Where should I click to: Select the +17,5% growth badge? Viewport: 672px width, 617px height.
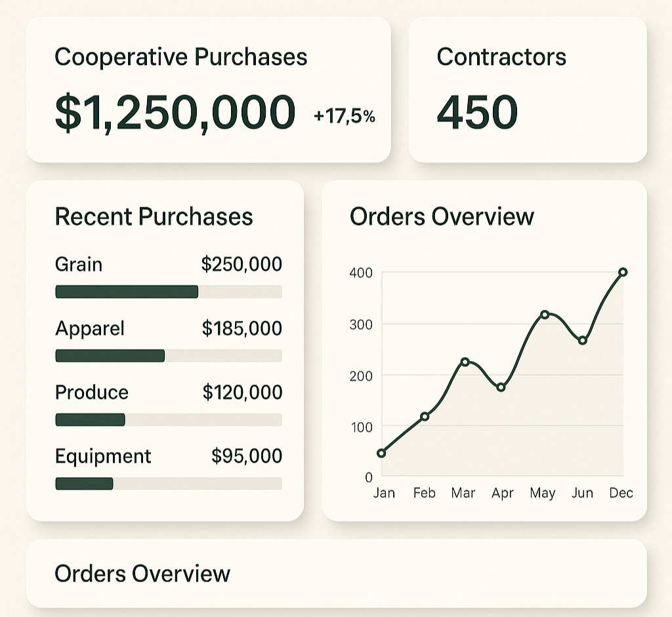[x=344, y=116]
